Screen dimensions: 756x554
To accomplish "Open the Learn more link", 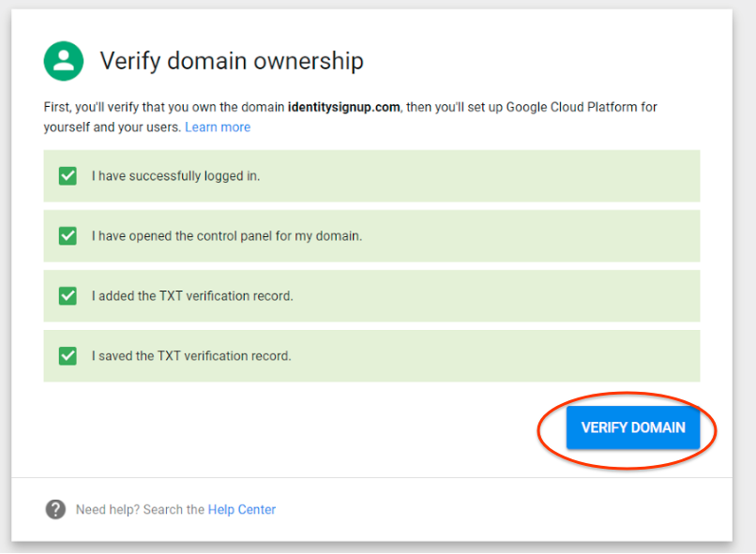I will [218, 127].
